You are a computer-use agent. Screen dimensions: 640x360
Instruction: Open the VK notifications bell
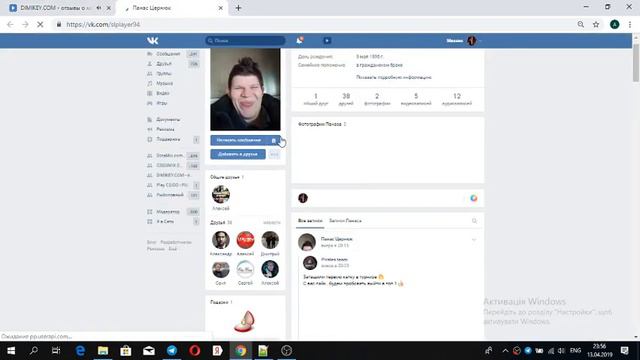pyautogui.click(x=300, y=40)
